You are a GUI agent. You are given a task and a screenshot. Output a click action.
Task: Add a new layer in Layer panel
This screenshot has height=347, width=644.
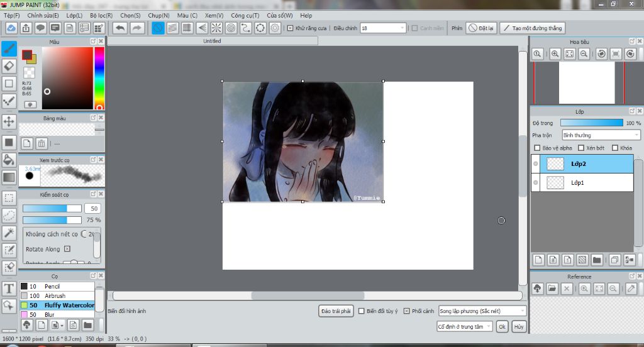tap(538, 260)
